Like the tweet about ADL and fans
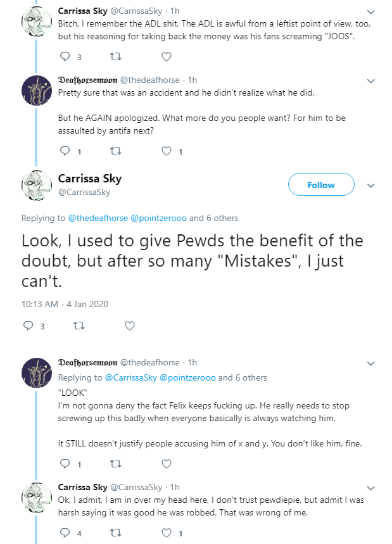The image size is (392, 544). point(167,56)
